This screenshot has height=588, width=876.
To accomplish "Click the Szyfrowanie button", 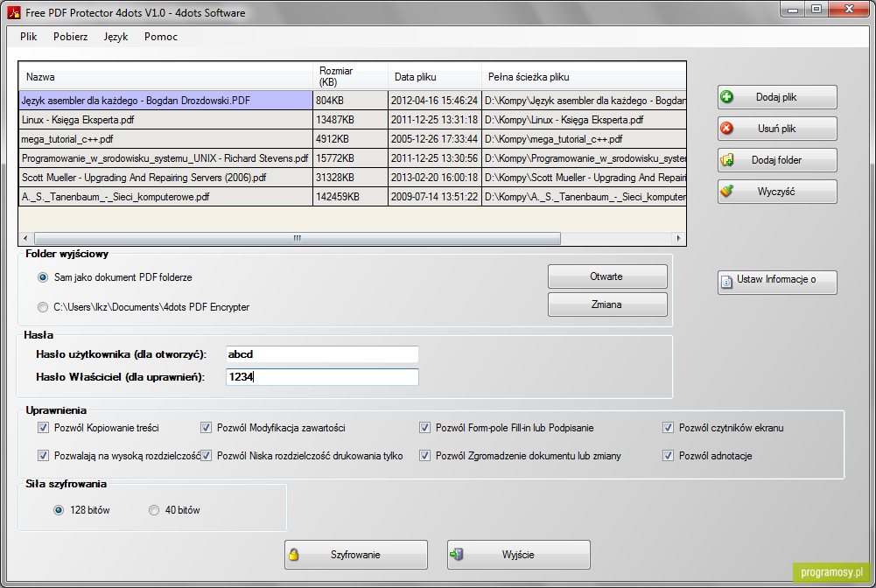I will click(356, 555).
